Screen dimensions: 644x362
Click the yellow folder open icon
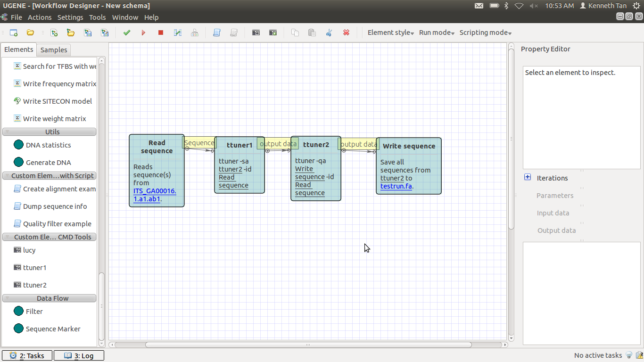pyautogui.click(x=30, y=33)
